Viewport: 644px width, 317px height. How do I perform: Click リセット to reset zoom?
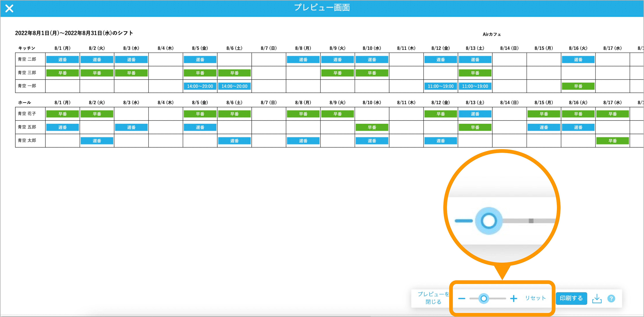pyautogui.click(x=535, y=298)
